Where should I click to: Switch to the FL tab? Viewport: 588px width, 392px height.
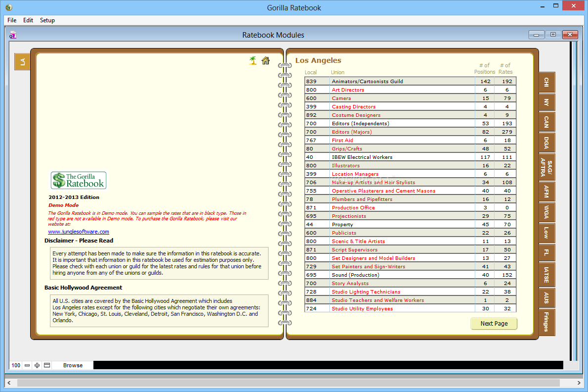point(547,253)
